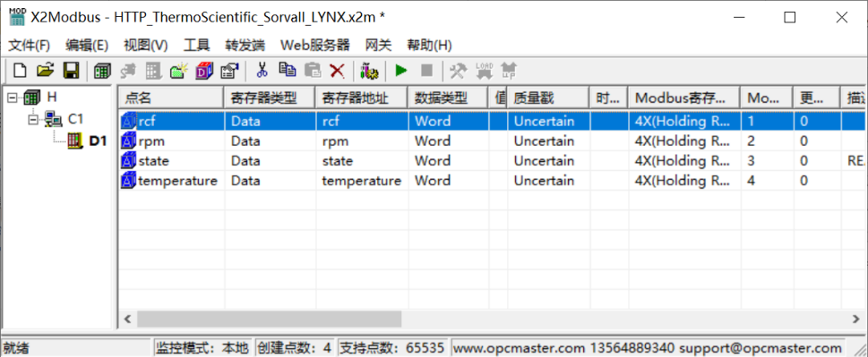Click the state point tag icon
Image resolution: width=868 pixels, height=357 pixels.
[128, 161]
